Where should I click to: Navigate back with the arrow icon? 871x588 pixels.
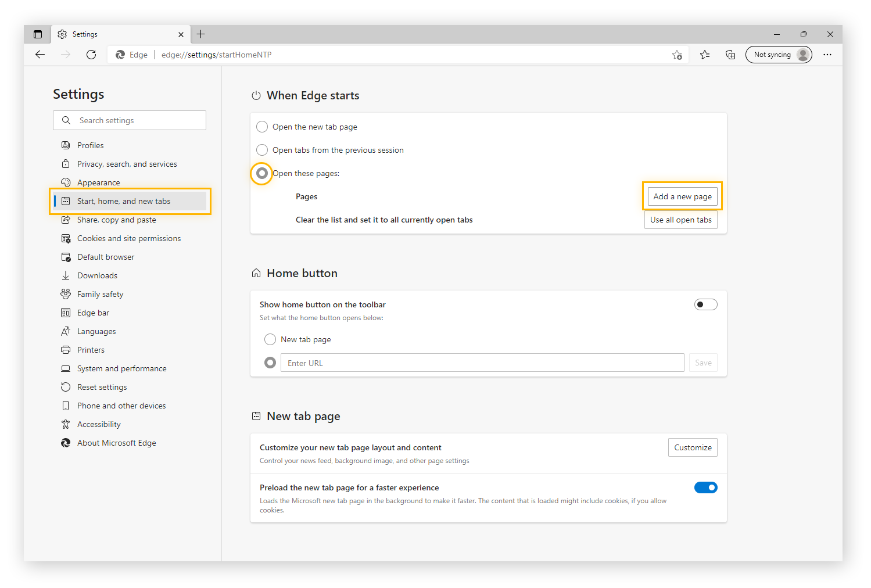click(40, 54)
